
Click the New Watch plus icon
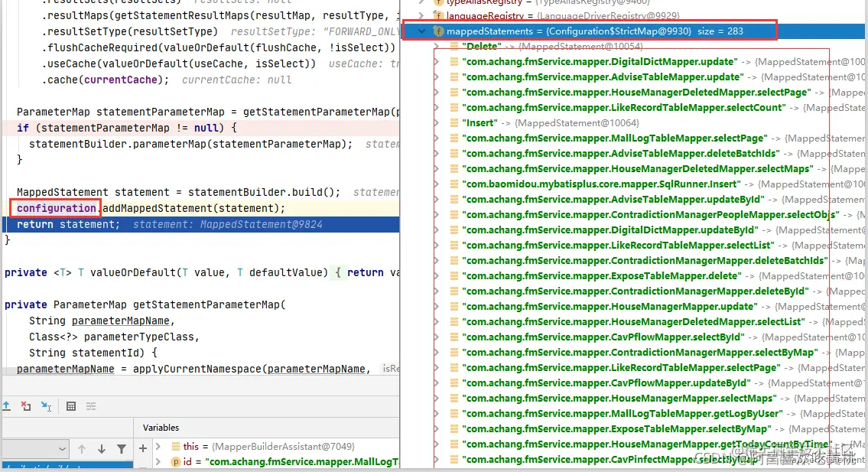143,448
